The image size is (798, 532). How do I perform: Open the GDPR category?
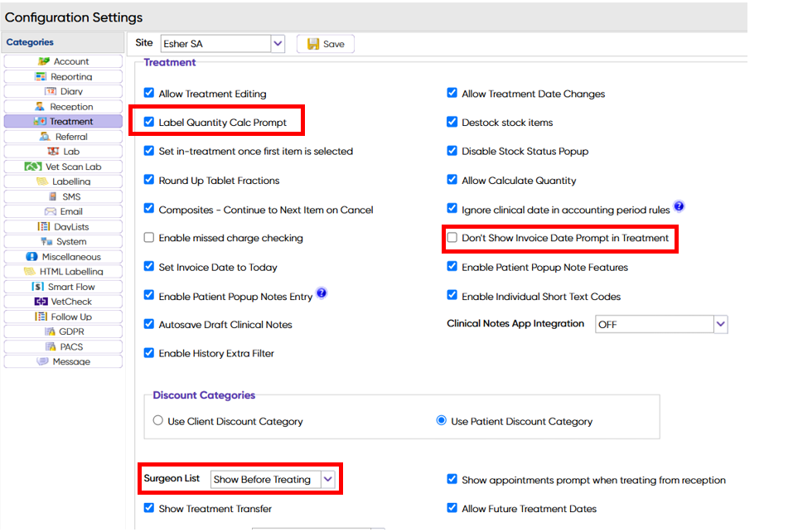tap(63, 331)
